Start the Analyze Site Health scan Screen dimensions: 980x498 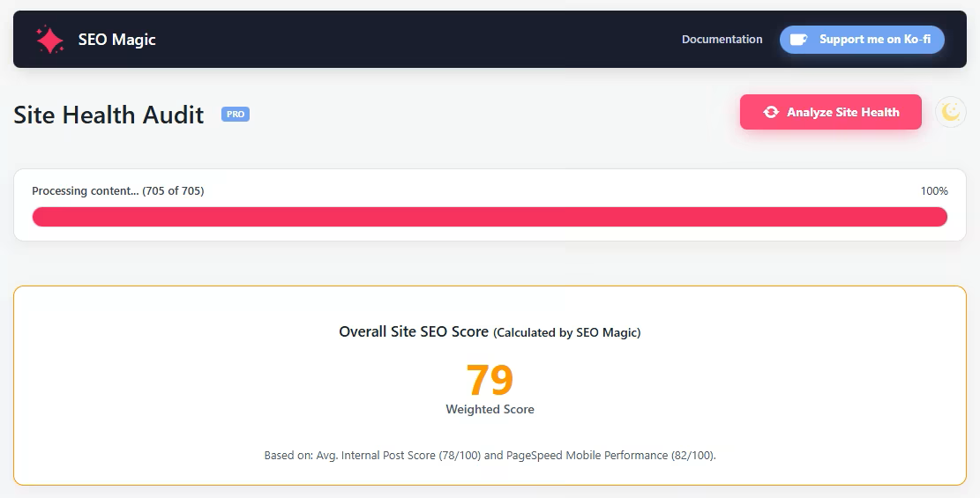(x=842, y=112)
